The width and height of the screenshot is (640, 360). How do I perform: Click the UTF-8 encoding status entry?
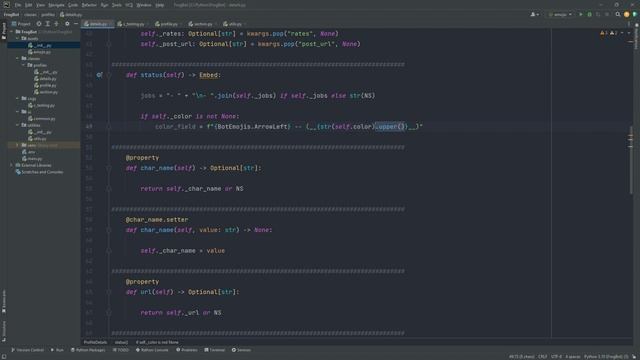[x=556, y=356]
